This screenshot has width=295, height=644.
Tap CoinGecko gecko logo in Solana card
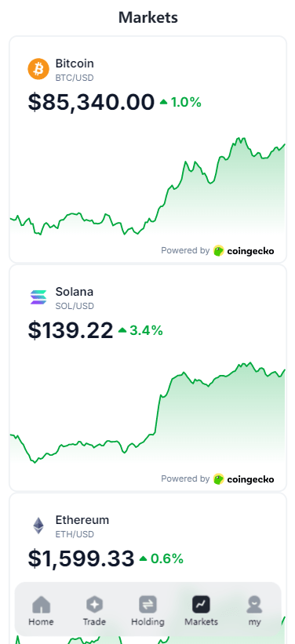pos(219,479)
